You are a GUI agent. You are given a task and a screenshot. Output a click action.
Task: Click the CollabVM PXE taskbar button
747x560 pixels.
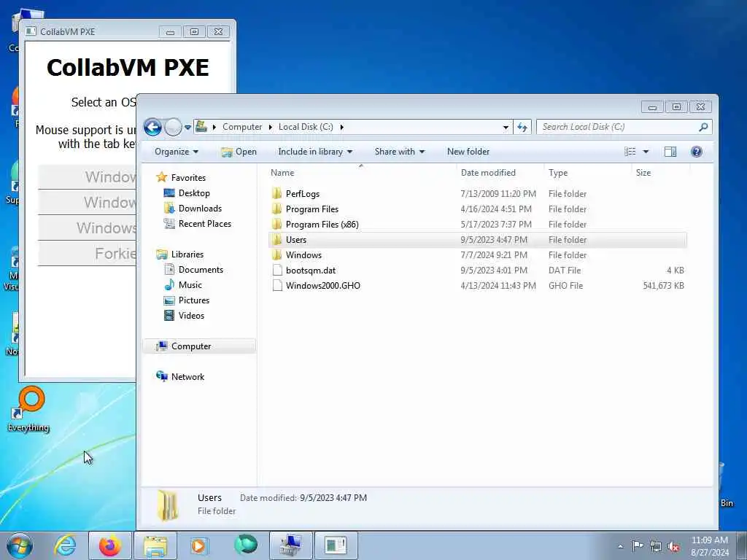pyautogui.click(x=336, y=545)
